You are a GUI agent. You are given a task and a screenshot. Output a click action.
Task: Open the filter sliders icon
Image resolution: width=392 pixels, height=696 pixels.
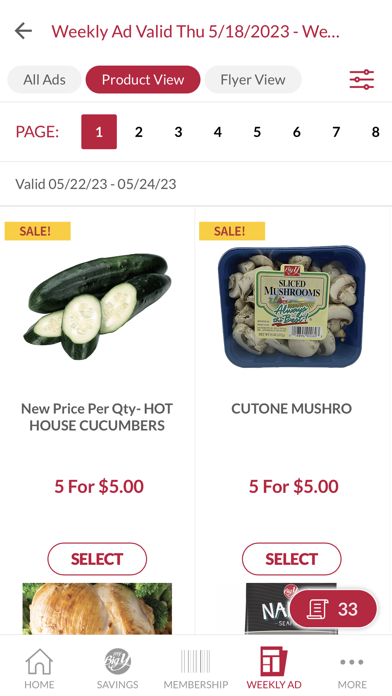pos(361,80)
